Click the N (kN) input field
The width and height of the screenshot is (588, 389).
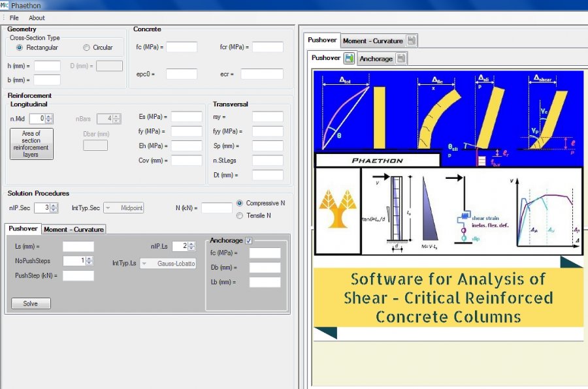click(x=217, y=208)
